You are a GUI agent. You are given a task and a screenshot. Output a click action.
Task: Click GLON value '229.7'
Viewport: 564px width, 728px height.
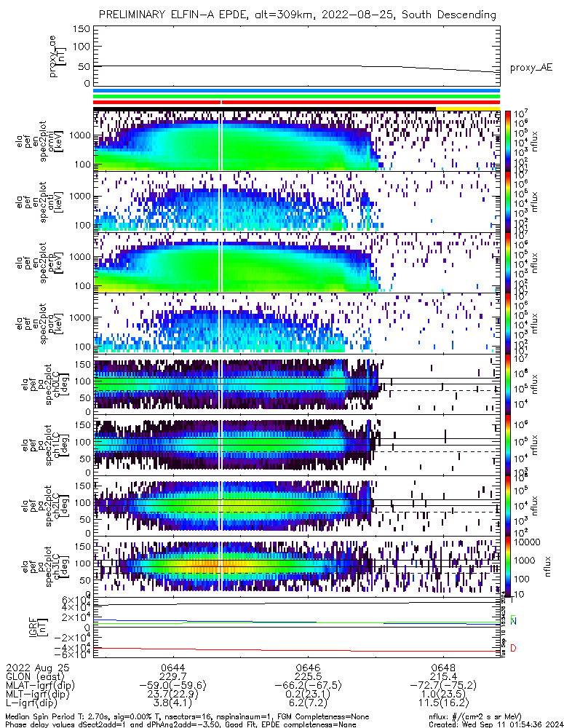click(x=172, y=676)
